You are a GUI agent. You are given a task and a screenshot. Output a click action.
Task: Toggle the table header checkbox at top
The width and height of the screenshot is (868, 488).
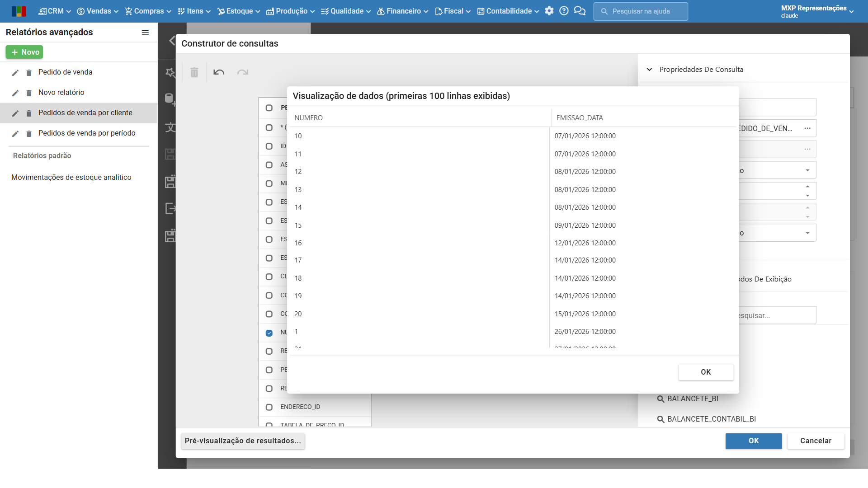coord(269,108)
